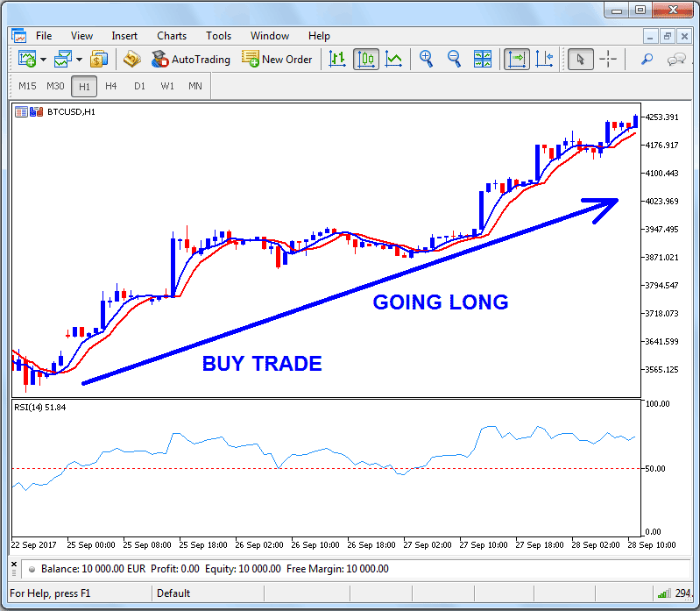Click the 27 Sep 18:00 time label
Screen dimensions: 700x611
click(540, 545)
